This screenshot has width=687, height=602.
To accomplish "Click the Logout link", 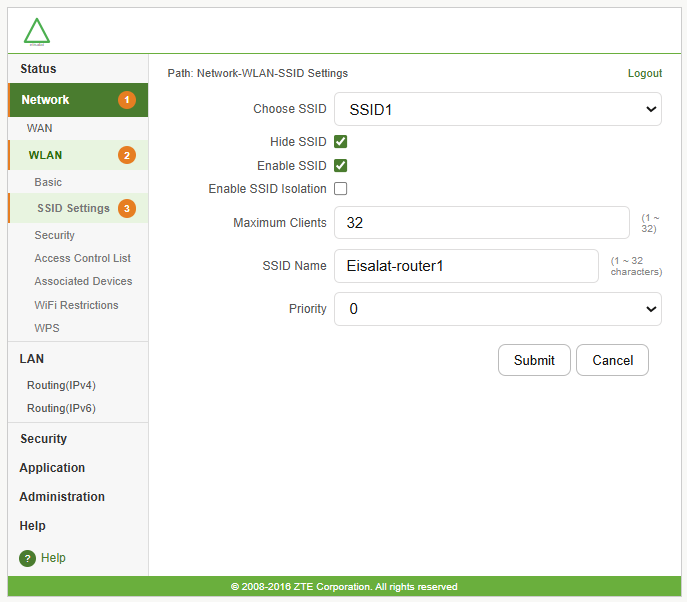I will coord(645,73).
